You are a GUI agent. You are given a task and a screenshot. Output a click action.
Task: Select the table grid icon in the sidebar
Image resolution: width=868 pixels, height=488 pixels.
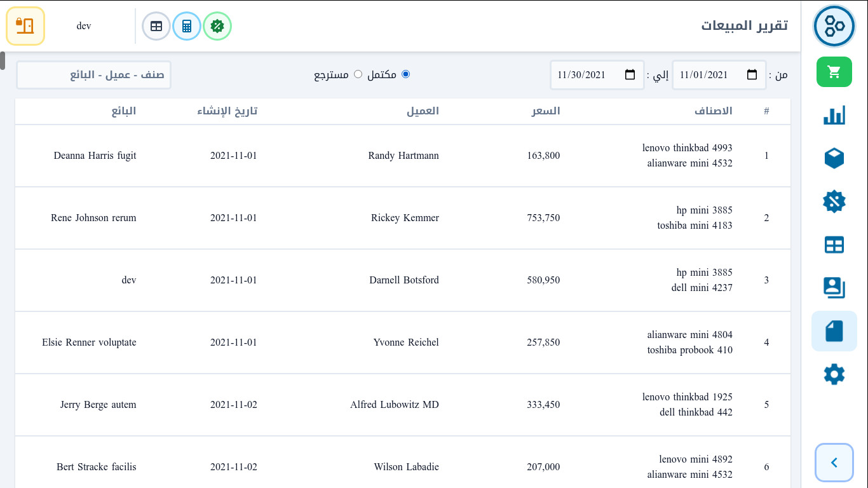click(834, 245)
